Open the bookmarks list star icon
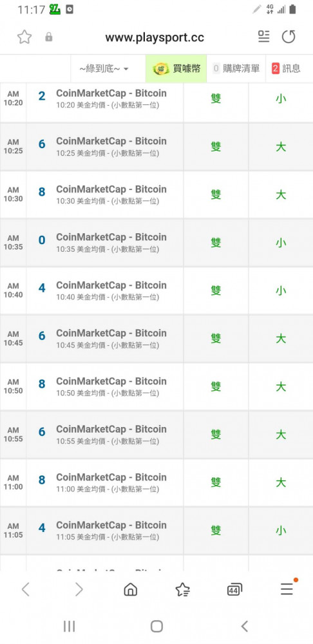The width and height of the screenshot is (313, 644). [182, 590]
